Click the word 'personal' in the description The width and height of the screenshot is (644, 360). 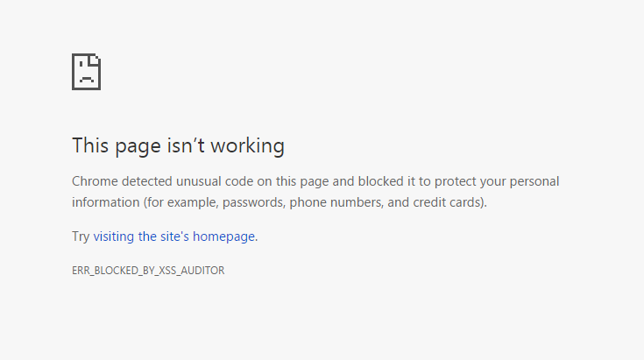533,182
